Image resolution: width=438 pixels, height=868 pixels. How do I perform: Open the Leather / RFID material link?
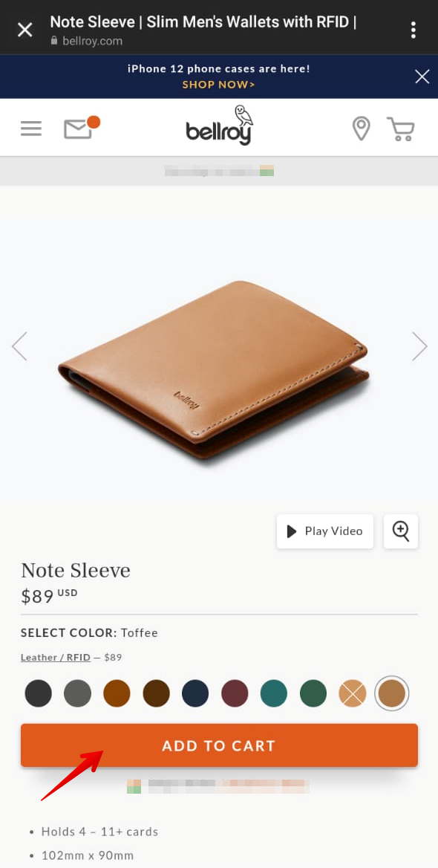tap(55, 658)
